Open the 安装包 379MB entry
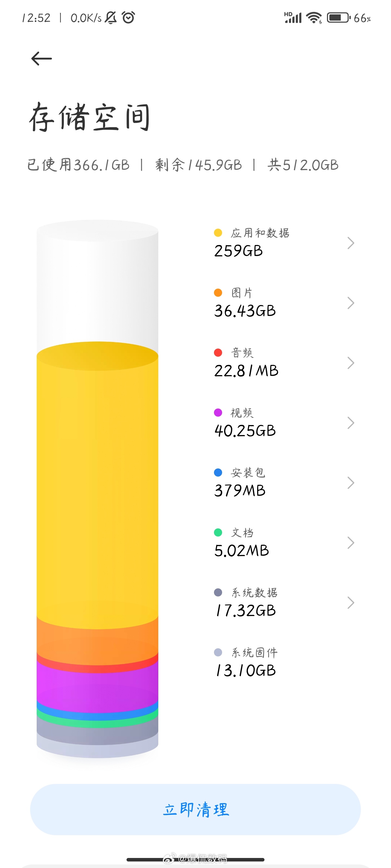 point(284,483)
